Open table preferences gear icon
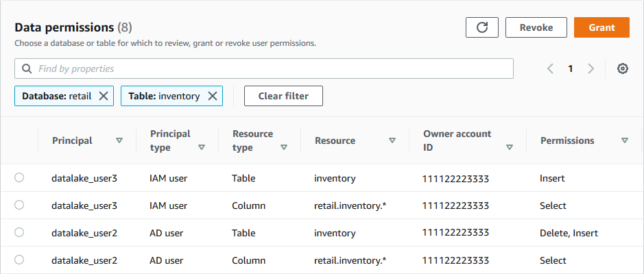The image size is (644, 274). [x=623, y=68]
